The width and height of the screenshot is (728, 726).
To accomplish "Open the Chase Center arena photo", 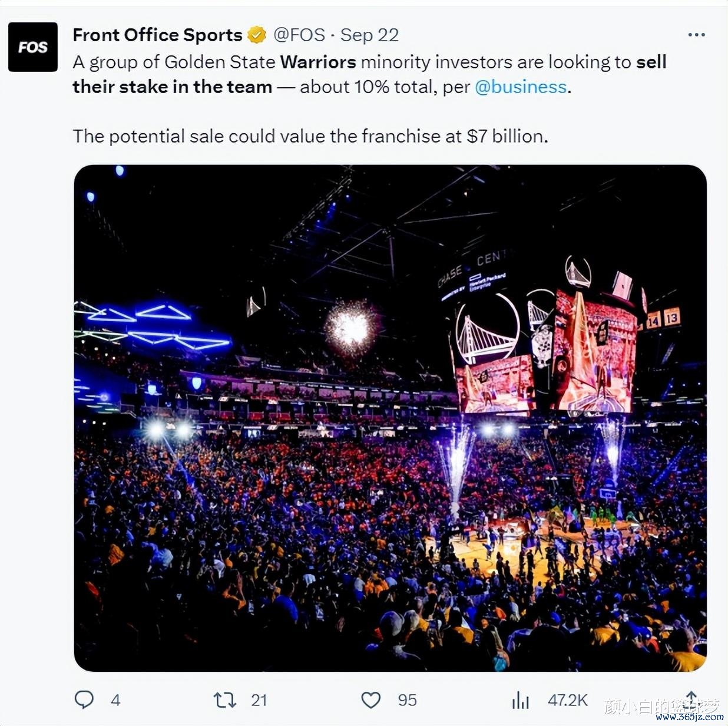I will pyautogui.click(x=390, y=418).
